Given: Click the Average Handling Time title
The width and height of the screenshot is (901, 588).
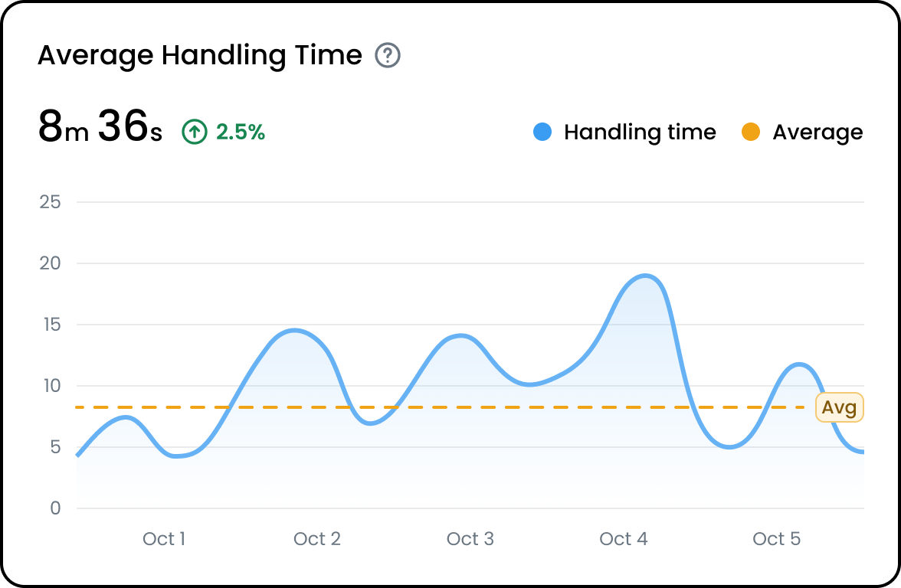Looking at the screenshot, I should 200,56.
